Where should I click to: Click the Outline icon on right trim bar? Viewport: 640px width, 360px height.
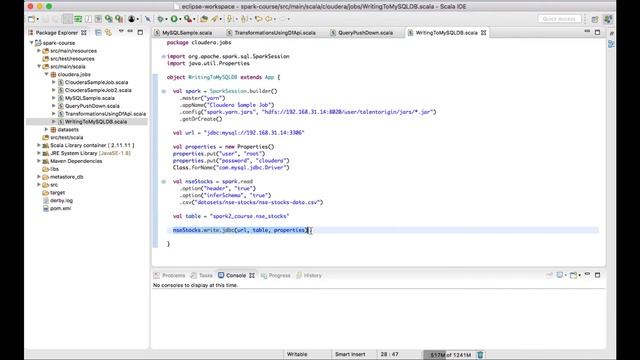(x=611, y=44)
